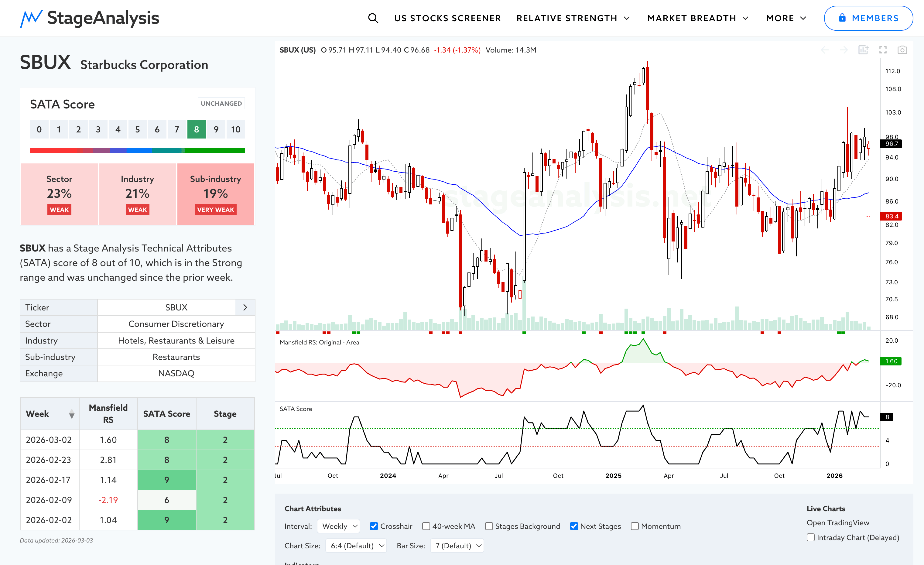Uncheck the Crosshair checkbox
Screen dimensions: 924x565
[374, 526]
